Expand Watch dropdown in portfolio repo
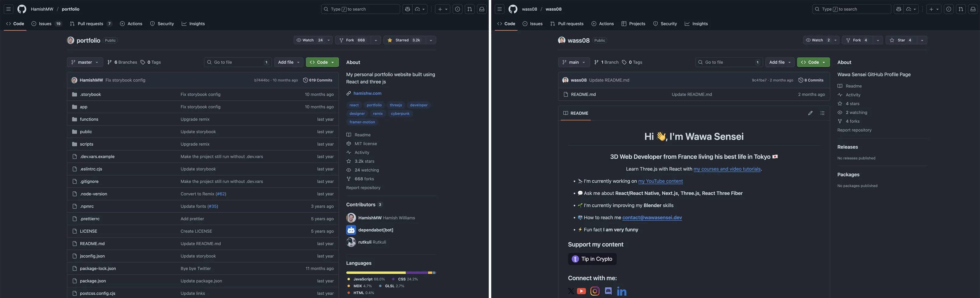This screenshot has height=298, width=980. (313, 40)
